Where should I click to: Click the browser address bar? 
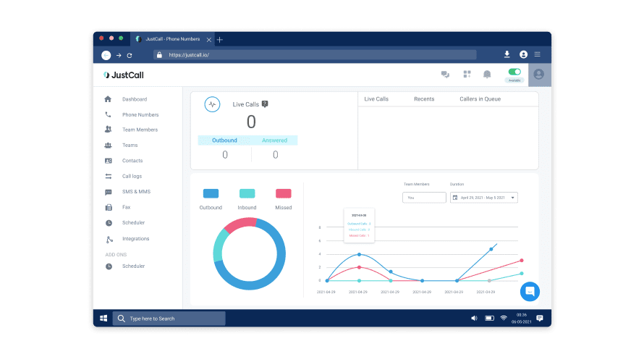point(318,54)
